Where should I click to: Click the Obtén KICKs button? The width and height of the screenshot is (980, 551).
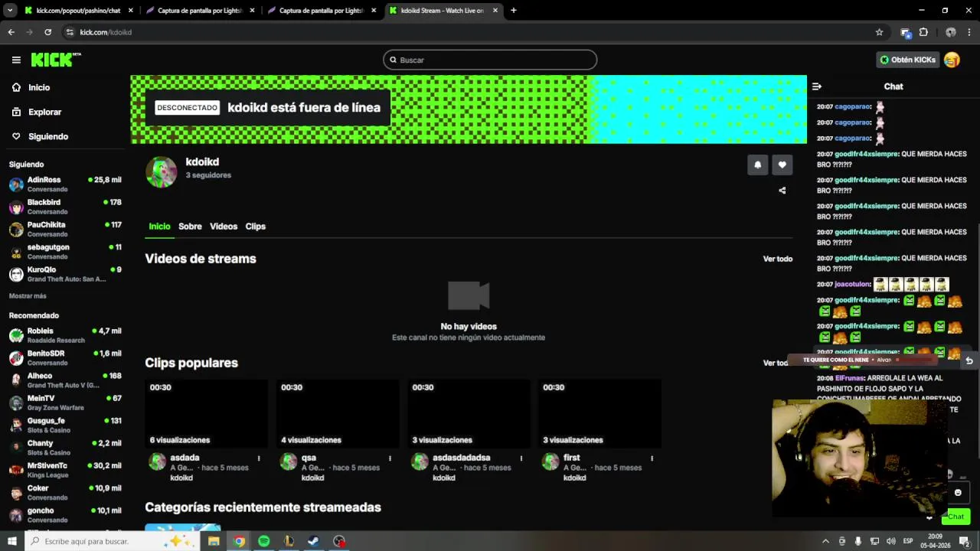(x=907, y=60)
